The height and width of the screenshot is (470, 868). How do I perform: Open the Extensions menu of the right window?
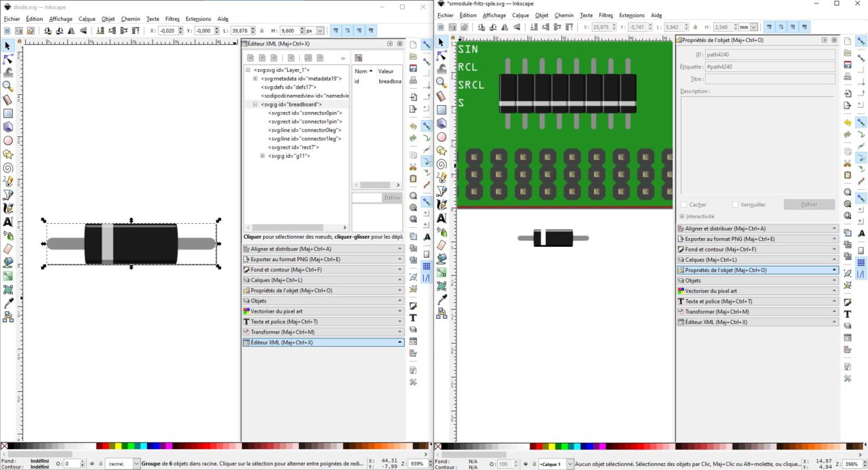[x=631, y=15]
